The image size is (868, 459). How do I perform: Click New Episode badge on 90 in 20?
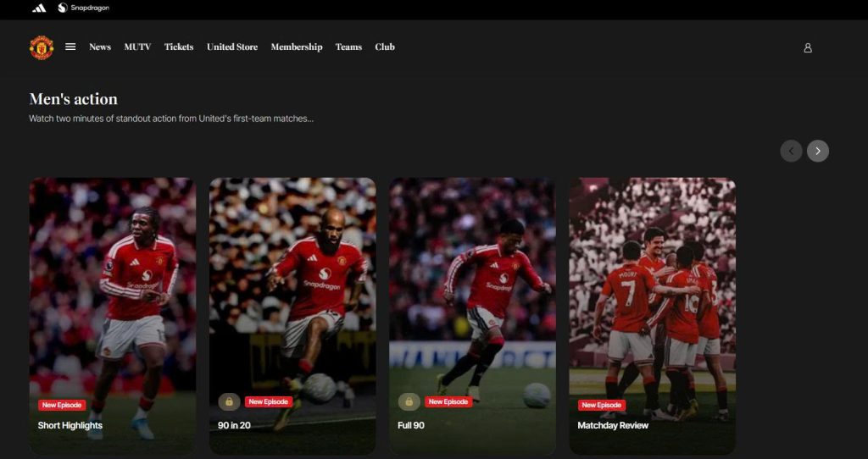click(269, 402)
